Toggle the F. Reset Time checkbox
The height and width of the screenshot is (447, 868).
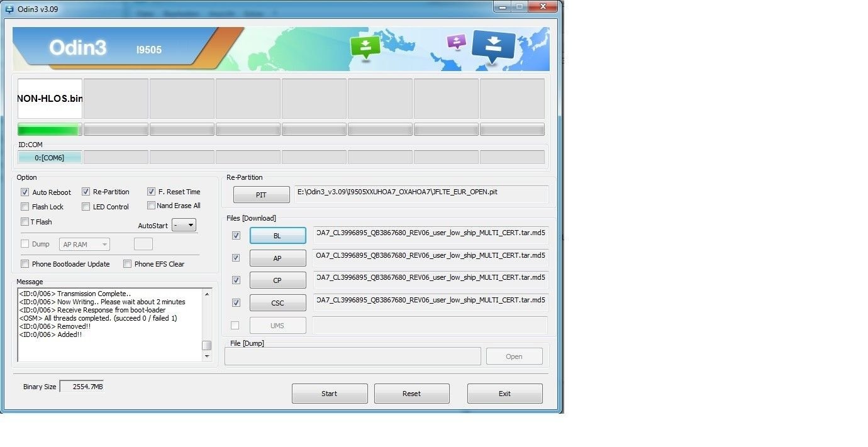[x=151, y=192]
